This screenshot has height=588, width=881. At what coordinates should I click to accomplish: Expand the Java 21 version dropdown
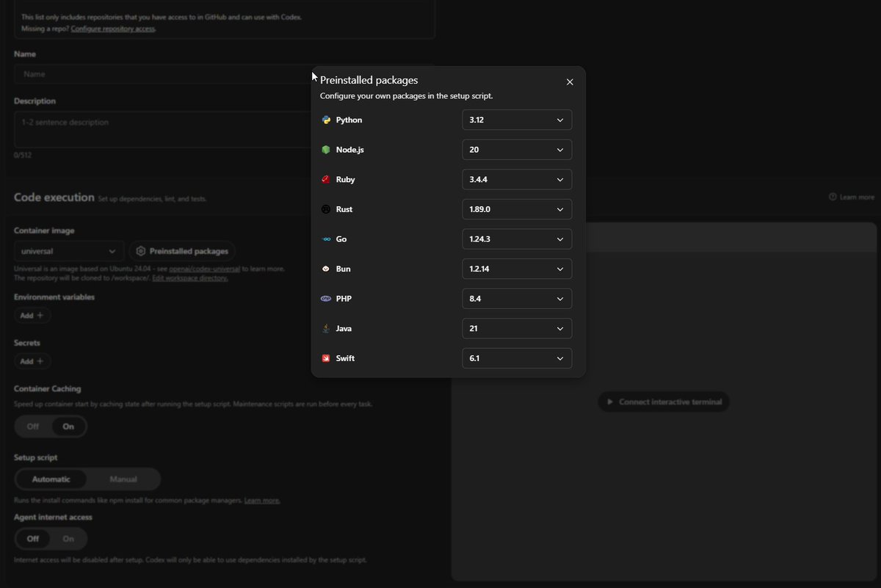coord(517,329)
